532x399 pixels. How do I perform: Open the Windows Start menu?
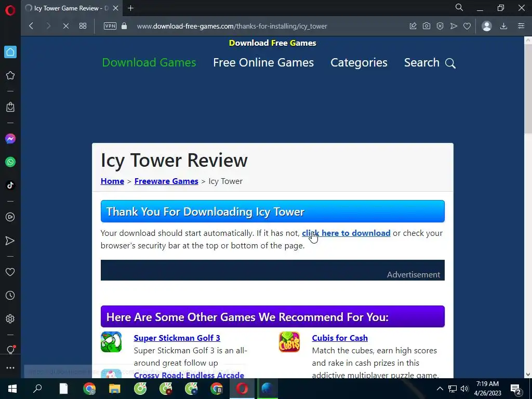coord(12,389)
